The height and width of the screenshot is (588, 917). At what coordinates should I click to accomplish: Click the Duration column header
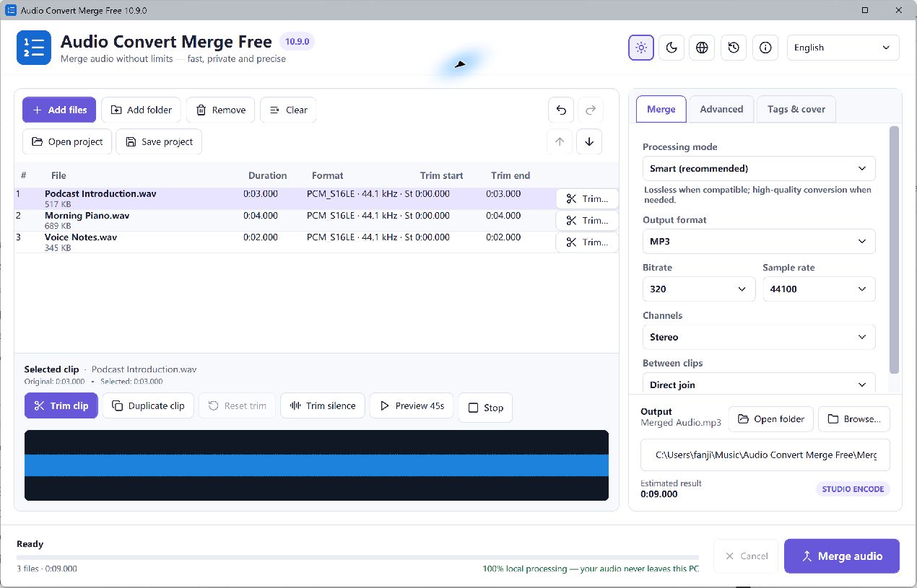[x=267, y=175]
